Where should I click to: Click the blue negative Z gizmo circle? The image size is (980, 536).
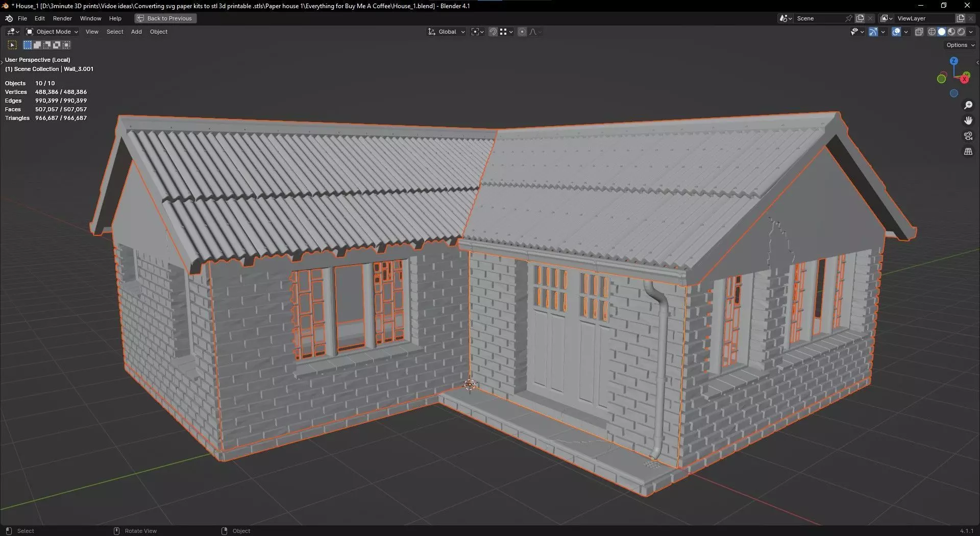953,93
